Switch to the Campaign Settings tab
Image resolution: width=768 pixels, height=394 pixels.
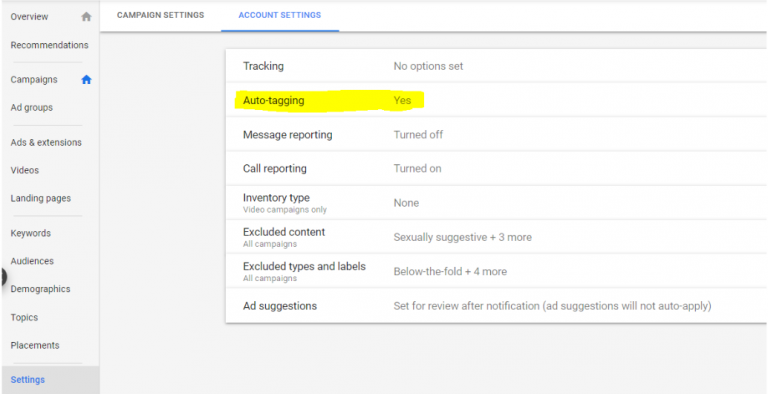pos(160,15)
